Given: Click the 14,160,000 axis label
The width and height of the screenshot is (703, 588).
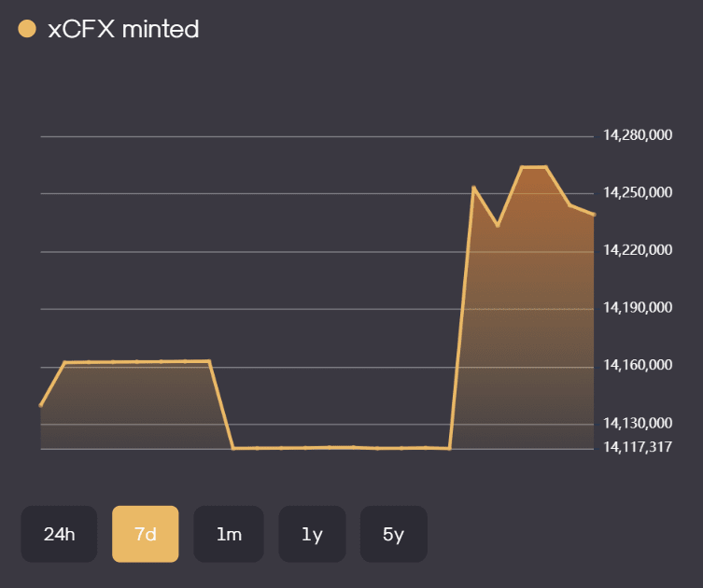Looking at the screenshot, I should click(x=637, y=365).
